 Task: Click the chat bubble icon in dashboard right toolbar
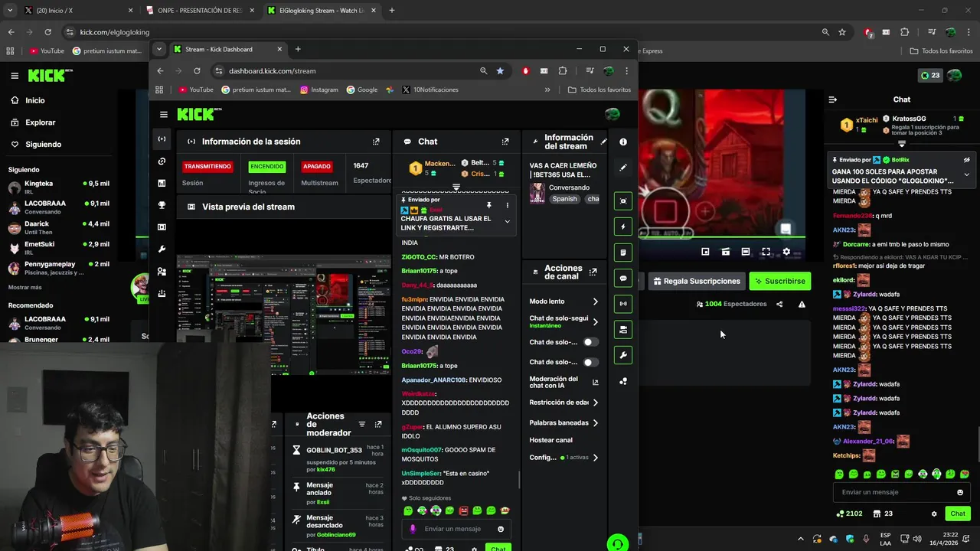coord(623,279)
